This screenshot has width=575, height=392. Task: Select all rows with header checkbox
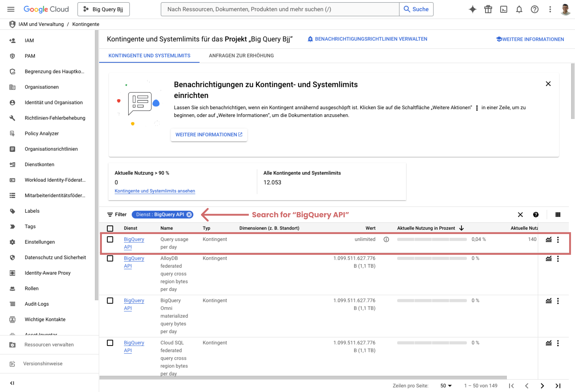pos(110,228)
